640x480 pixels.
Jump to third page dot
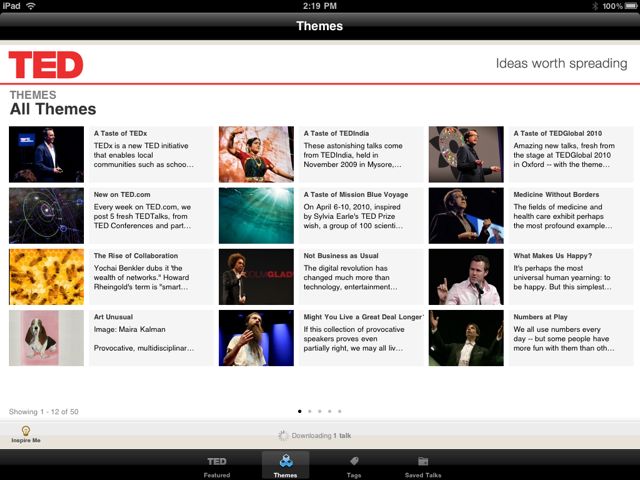(320, 411)
